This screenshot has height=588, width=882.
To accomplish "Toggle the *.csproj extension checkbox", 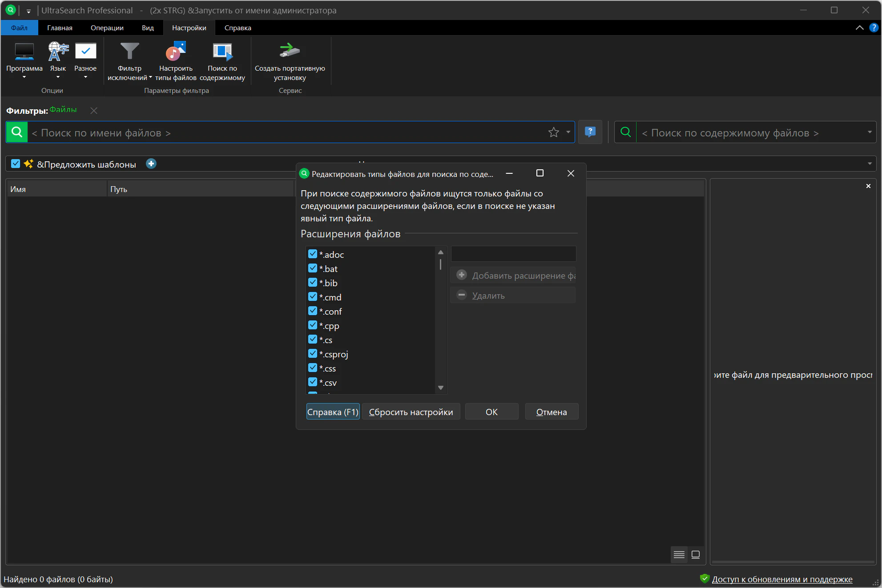I will point(313,354).
